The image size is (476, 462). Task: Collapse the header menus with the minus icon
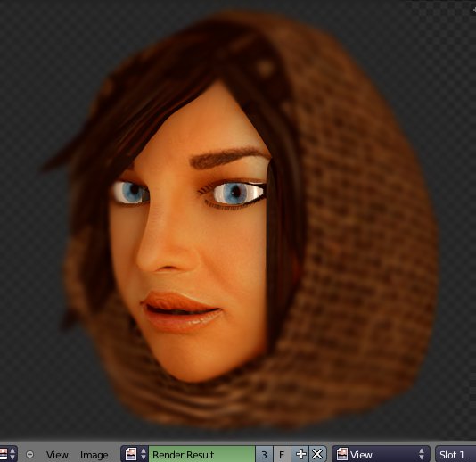click(29, 454)
